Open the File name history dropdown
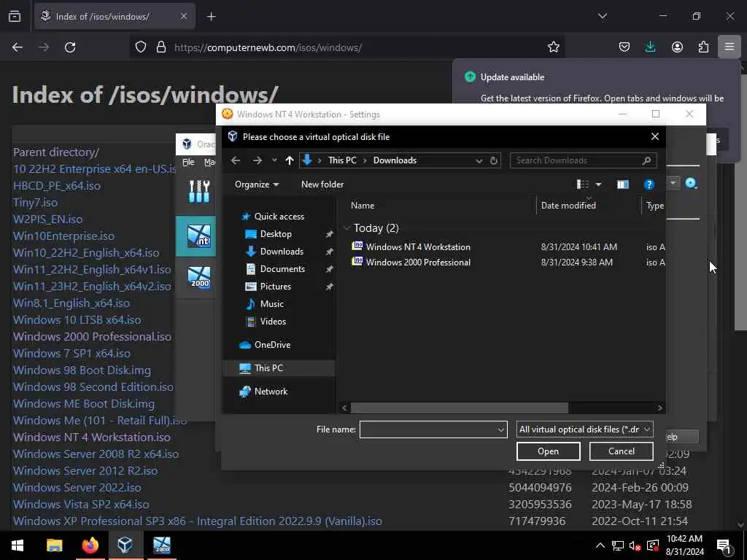The height and width of the screenshot is (560, 747). click(x=500, y=429)
